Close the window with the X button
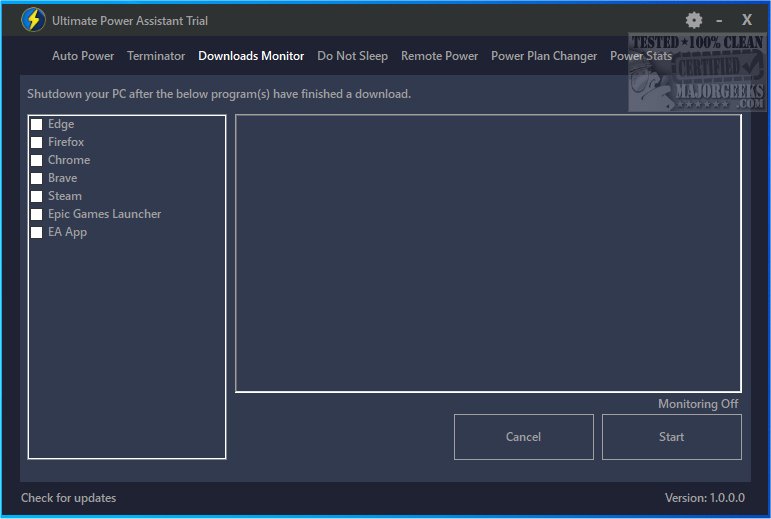The height and width of the screenshot is (519, 771). [x=747, y=20]
